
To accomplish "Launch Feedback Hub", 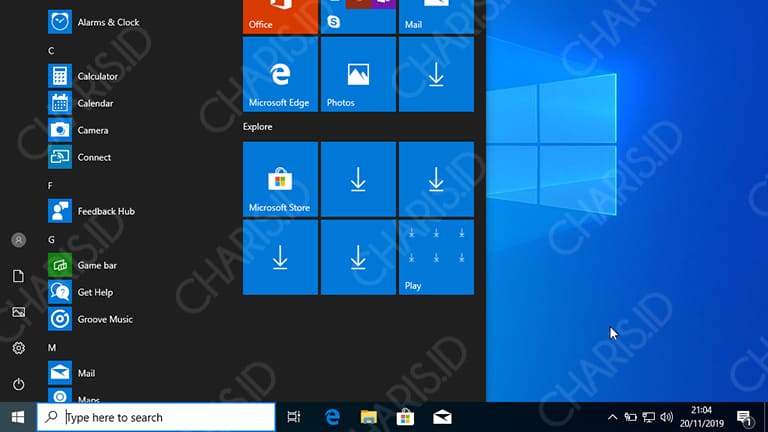I will [x=92, y=211].
